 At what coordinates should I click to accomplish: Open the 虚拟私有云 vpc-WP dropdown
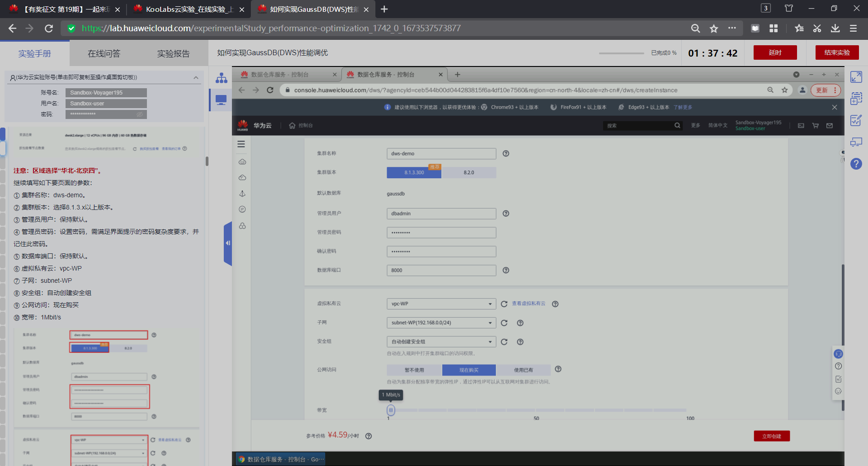coord(441,304)
